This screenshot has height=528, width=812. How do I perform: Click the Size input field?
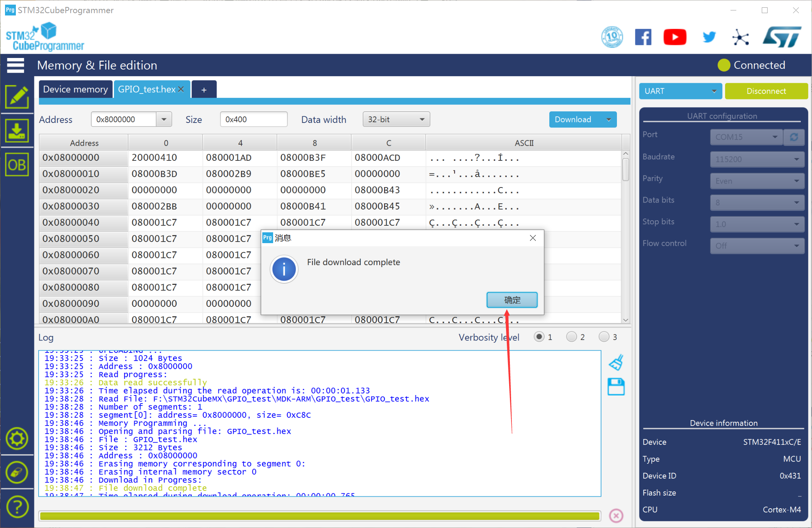click(x=253, y=119)
